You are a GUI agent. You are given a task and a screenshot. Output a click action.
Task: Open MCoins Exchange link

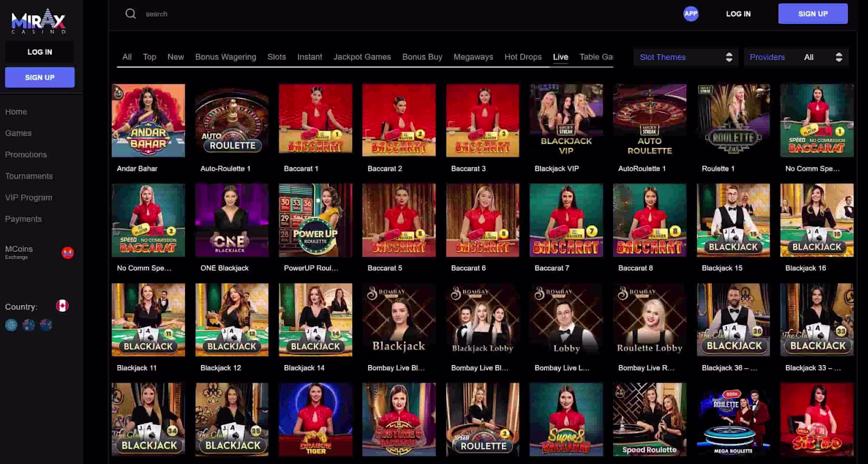pyautogui.click(x=19, y=252)
